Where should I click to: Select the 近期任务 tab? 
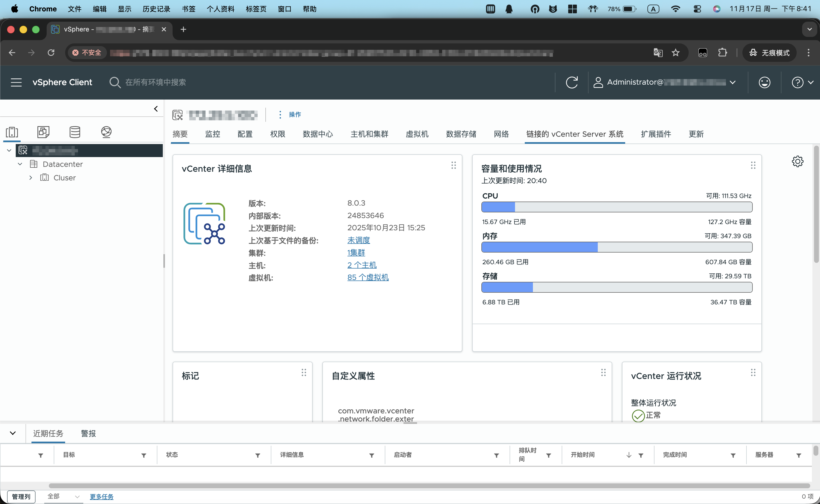(x=48, y=433)
